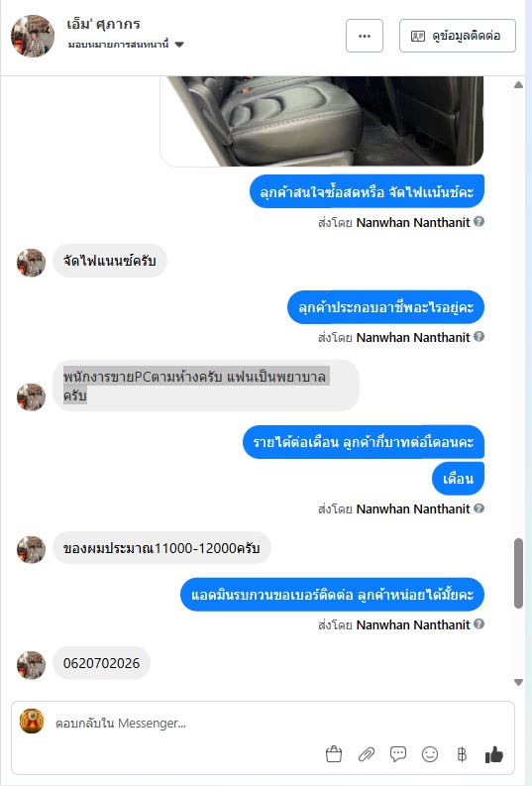Click customer avatar beside จัดไฟแนนซ์ครับ message

[31, 263]
